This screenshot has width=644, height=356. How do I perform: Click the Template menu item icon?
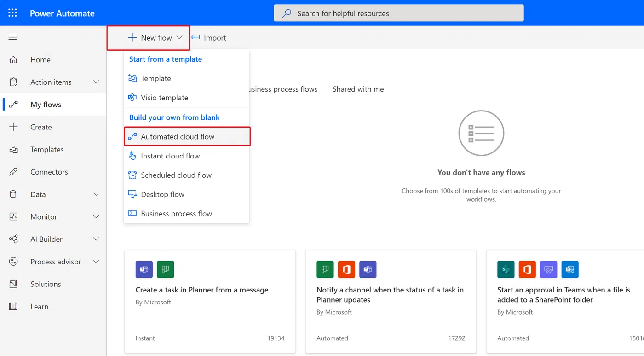point(132,78)
